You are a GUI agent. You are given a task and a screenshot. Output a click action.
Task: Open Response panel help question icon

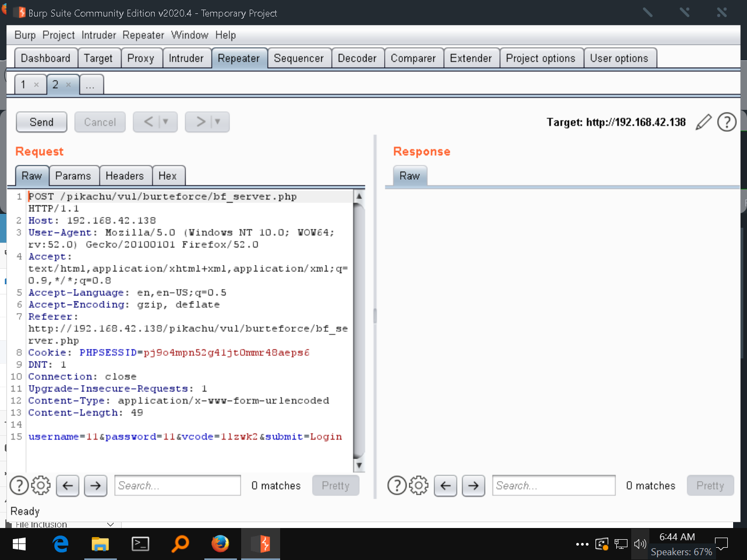pyautogui.click(x=396, y=485)
